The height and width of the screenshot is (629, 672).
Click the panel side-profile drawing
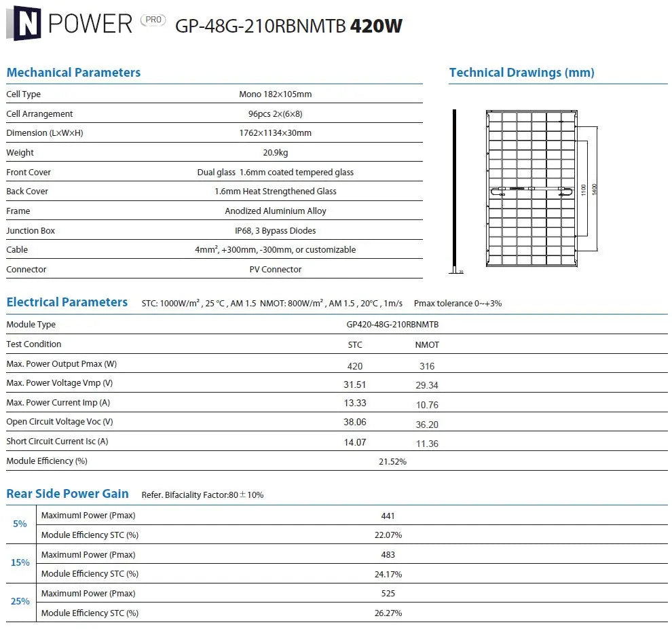tap(455, 190)
